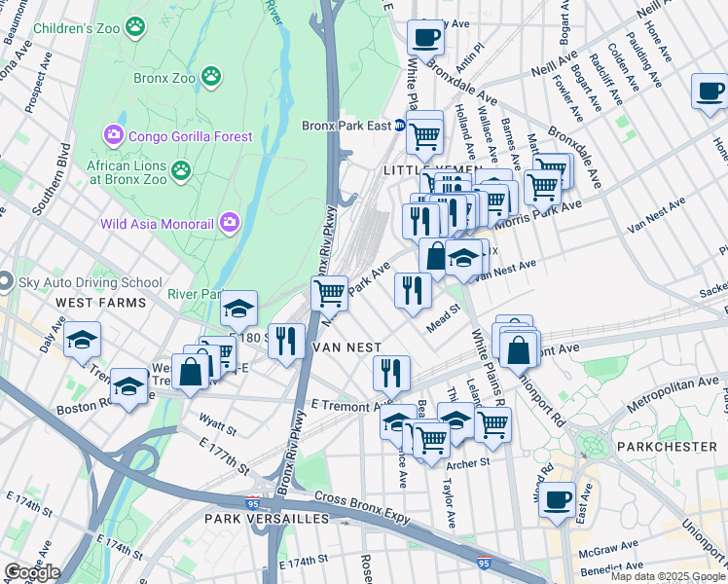728x584 pixels.
Task: Select the African Lions paw icon
Action: (x=181, y=171)
